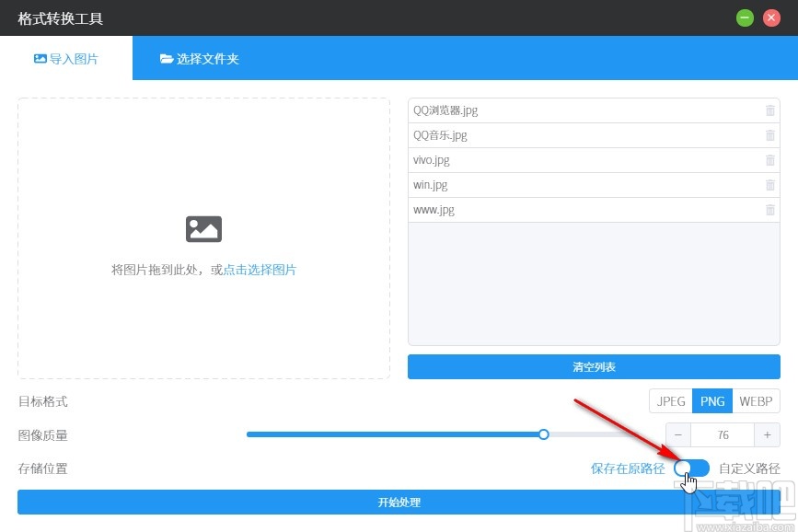Click the quality value field showing 76
Image resolution: width=798 pixels, height=532 pixels.
pos(723,434)
